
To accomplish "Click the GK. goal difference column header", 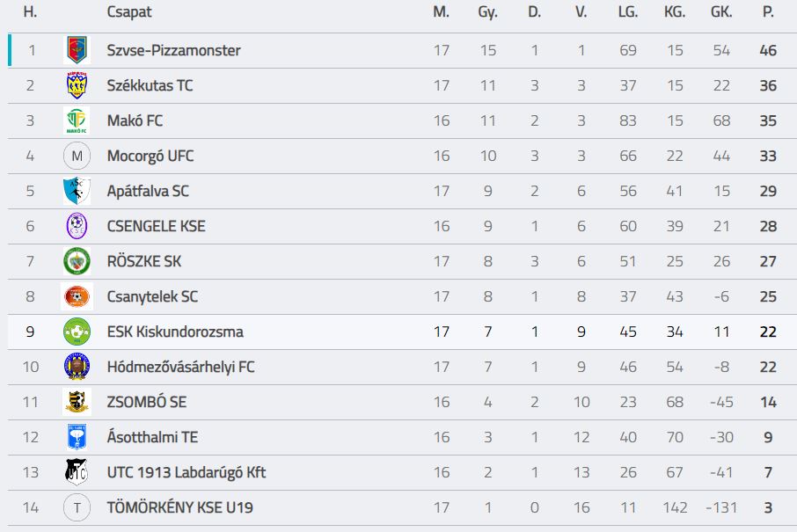I will 721,12.
